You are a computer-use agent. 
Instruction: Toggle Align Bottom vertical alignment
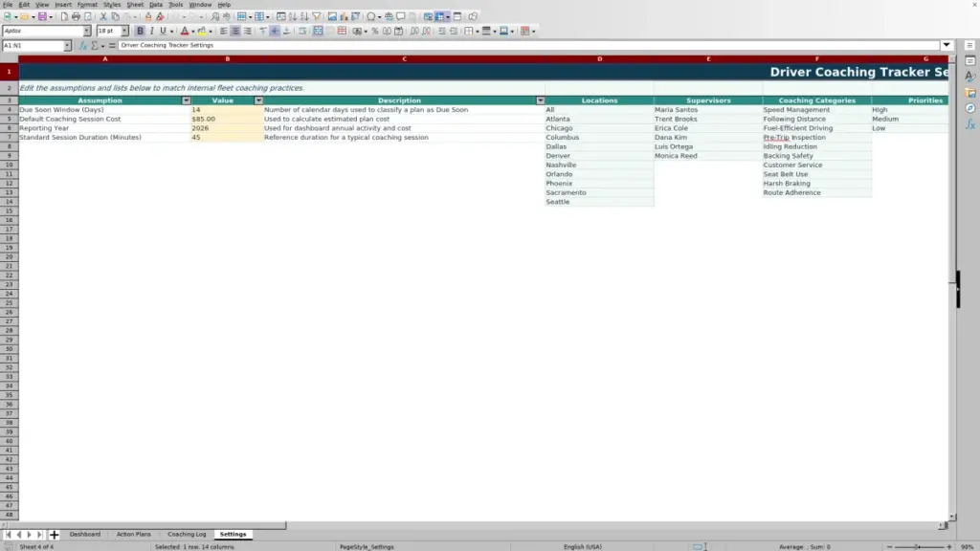[286, 31]
